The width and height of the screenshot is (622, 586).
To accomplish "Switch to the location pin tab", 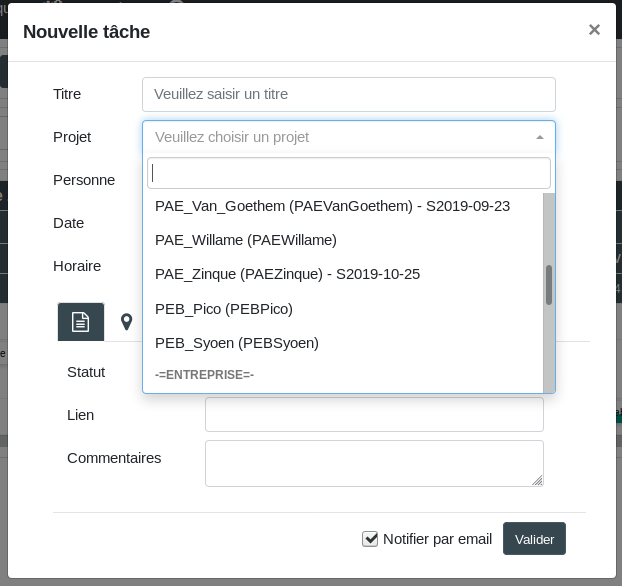I will coord(126,322).
